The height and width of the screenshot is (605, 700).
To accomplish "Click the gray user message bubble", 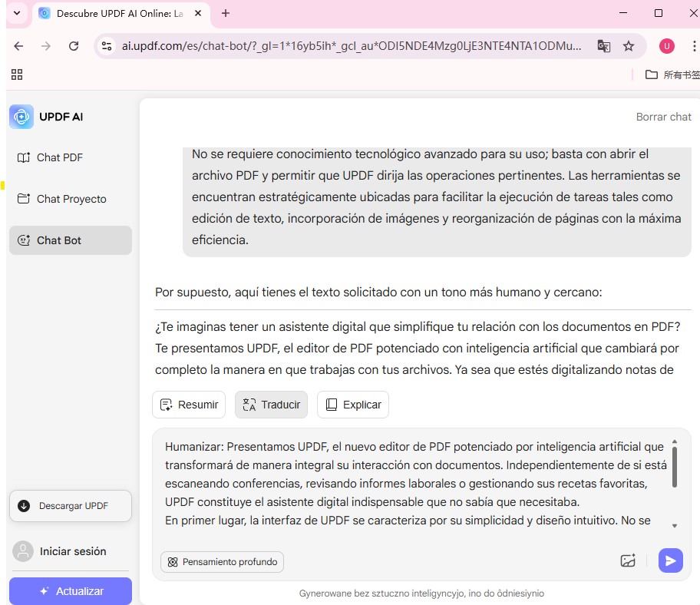I will click(437, 202).
